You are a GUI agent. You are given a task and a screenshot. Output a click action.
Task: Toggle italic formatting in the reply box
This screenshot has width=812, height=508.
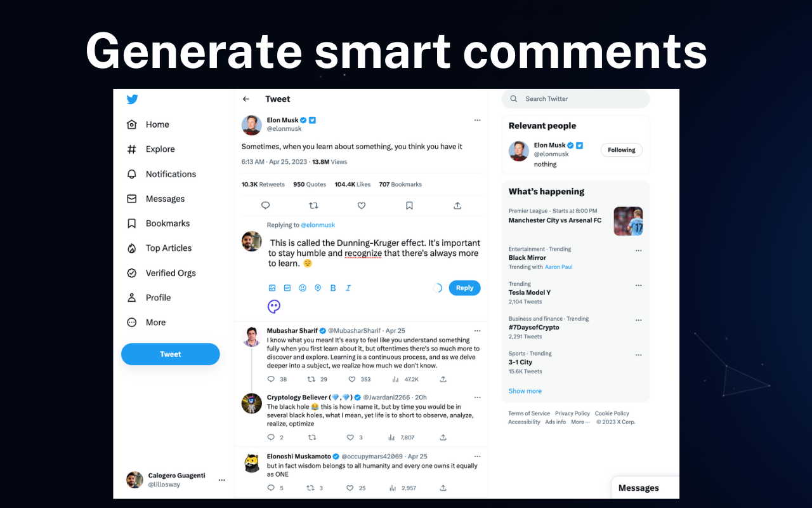[348, 288]
